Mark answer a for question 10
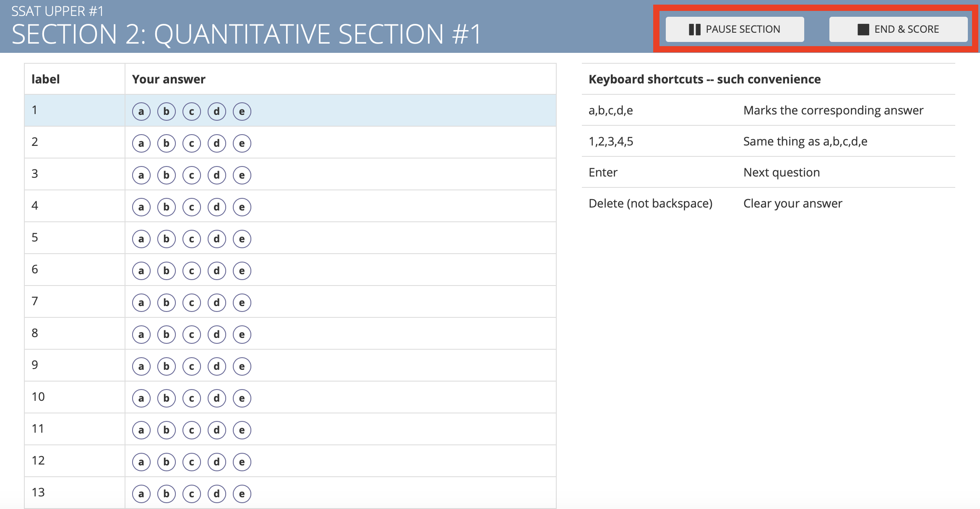This screenshot has width=980, height=509. pos(141,398)
